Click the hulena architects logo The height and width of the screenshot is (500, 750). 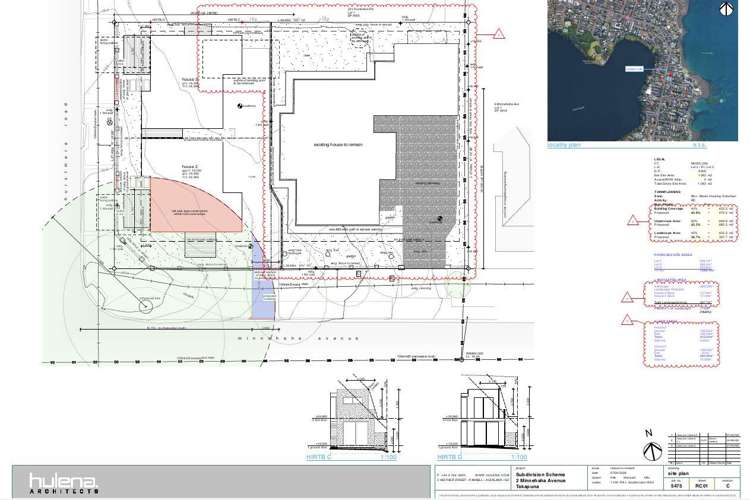pos(64,483)
